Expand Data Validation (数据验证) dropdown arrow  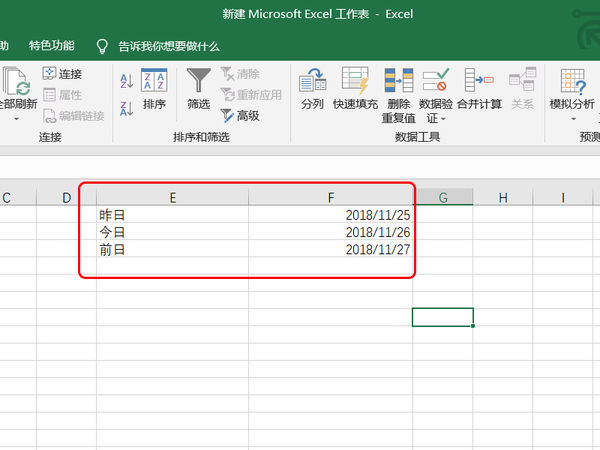[443, 119]
